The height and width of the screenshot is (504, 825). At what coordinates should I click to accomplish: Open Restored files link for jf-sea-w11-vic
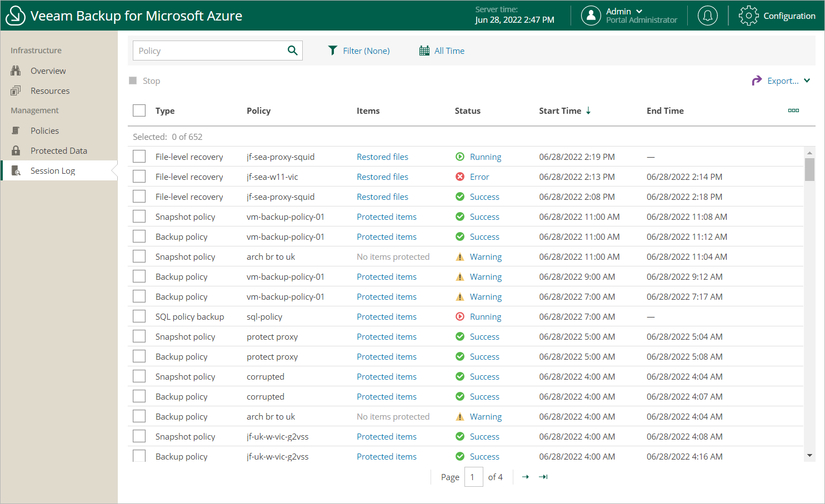pos(382,177)
